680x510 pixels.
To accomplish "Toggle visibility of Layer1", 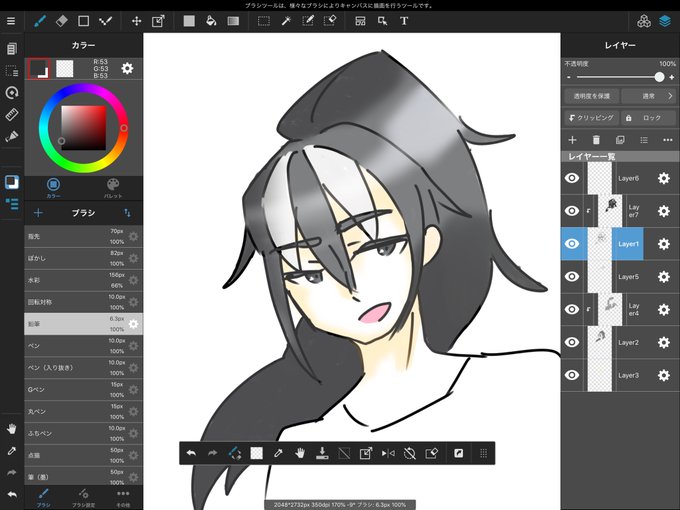I will (572, 244).
